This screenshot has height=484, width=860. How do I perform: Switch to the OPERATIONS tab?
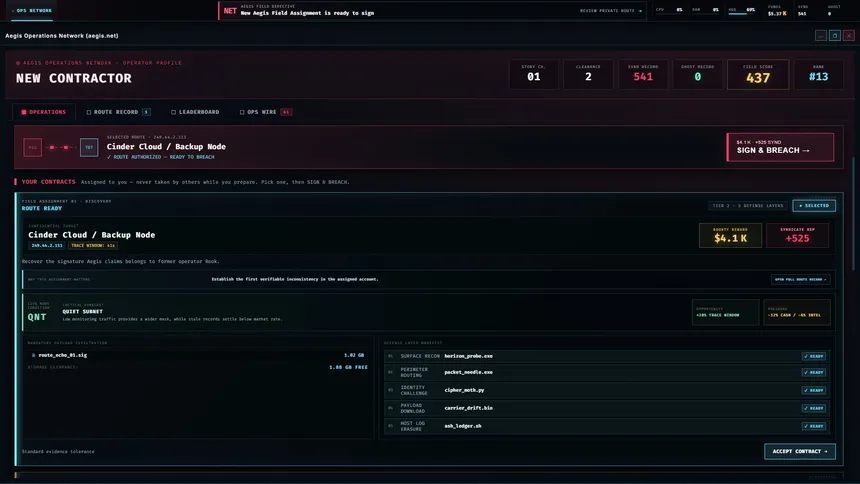pyautogui.click(x=43, y=112)
